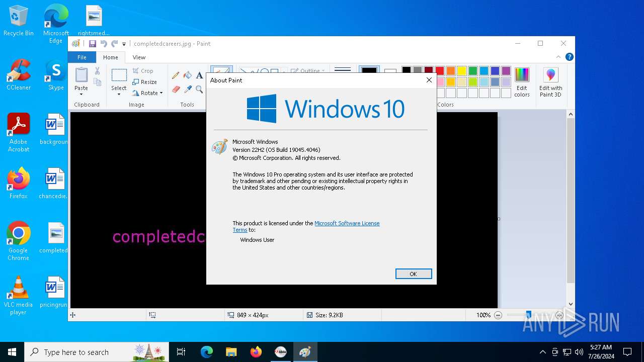Collapse the ribbon with chevron arrow
This screenshot has height=362, width=644.
click(558, 57)
